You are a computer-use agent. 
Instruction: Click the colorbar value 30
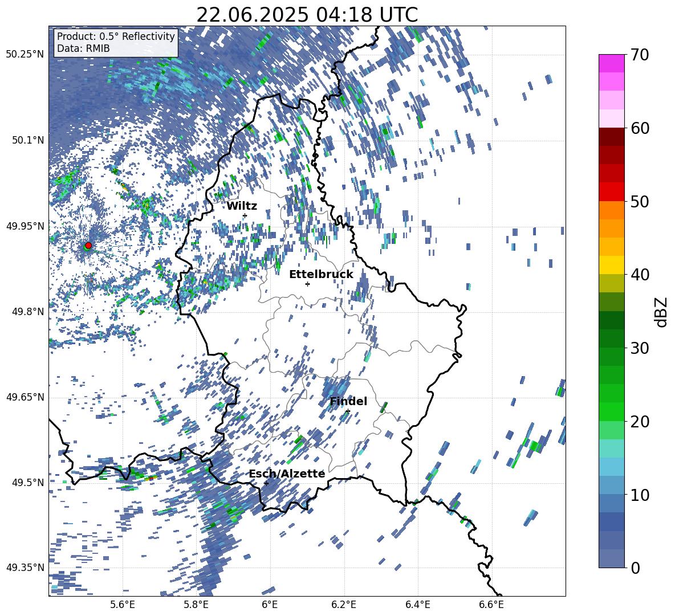tap(640, 348)
